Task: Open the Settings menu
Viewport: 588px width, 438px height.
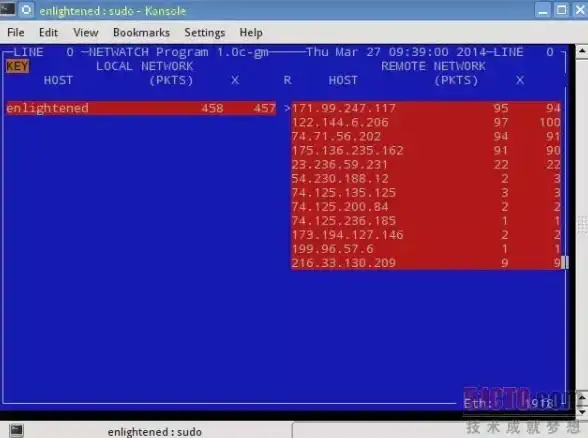Action: coord(204,33)
